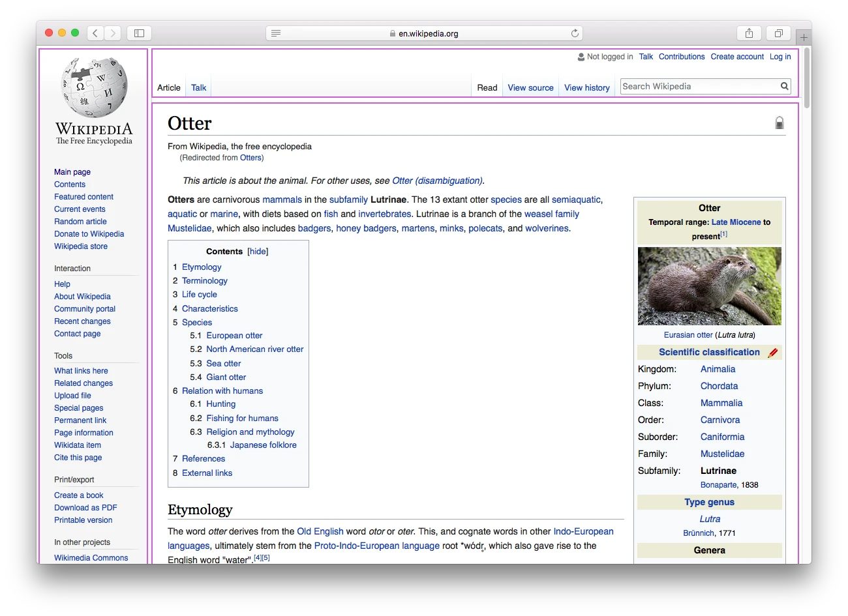Click the back navigation arrow in Safari
Viewport: 848px width, 616px height.
click(x=95, y=33)
